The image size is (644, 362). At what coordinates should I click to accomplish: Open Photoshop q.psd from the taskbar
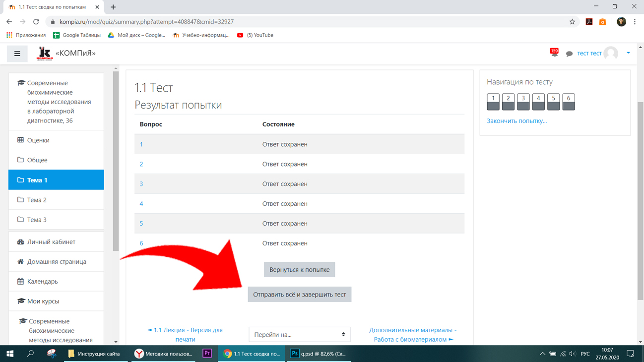[x=319, y=354]
